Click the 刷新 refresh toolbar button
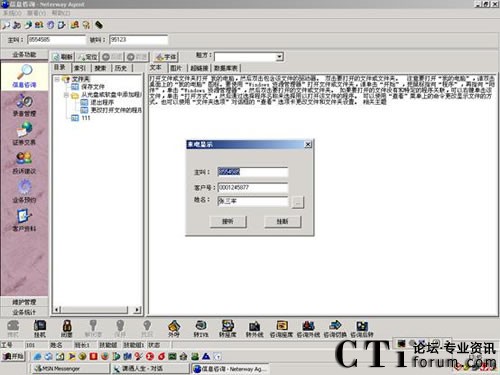The image size is (500, 375). pyautogui.click(x=63, y=57)
